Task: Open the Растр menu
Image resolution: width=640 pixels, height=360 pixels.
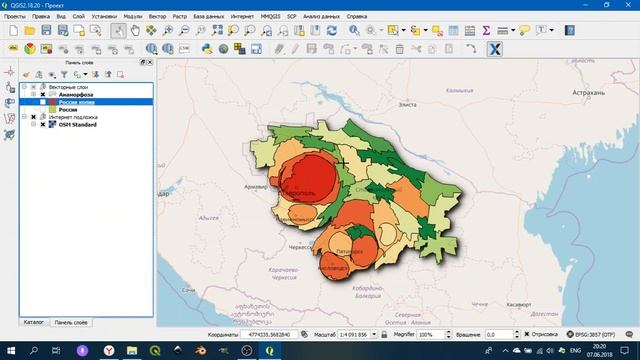Action: (x=180, y=16)
